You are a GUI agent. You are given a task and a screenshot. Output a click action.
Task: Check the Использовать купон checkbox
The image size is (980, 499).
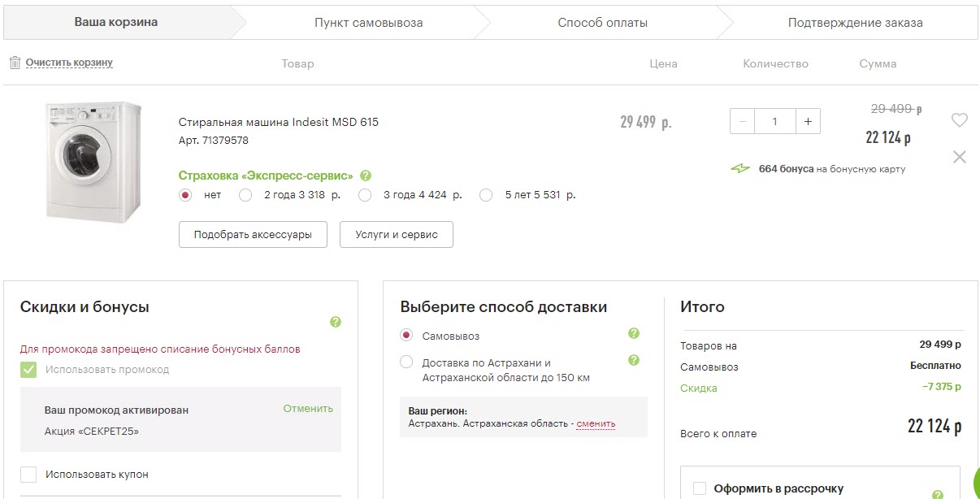tap(28, 475)
